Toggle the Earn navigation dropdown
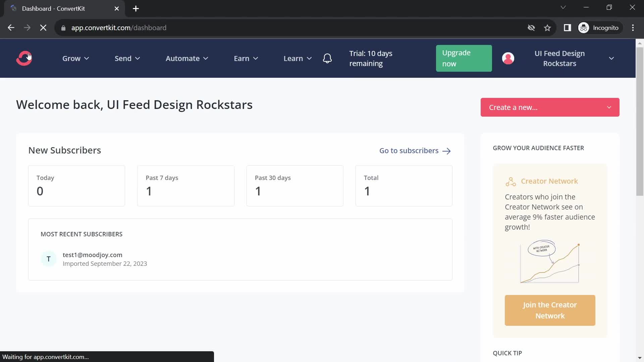The image size is (644, 362). coord(247,58)
